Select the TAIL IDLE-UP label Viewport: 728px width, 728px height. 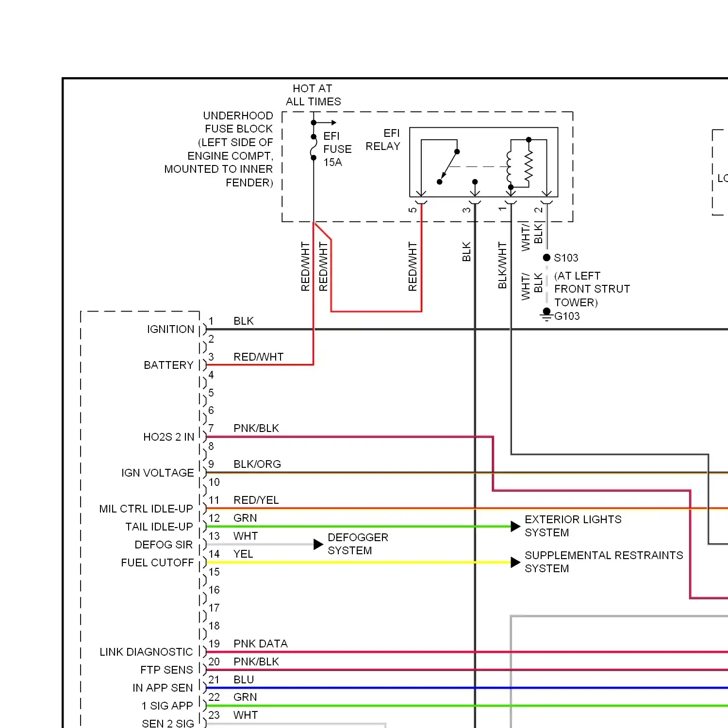click(159, 527)
